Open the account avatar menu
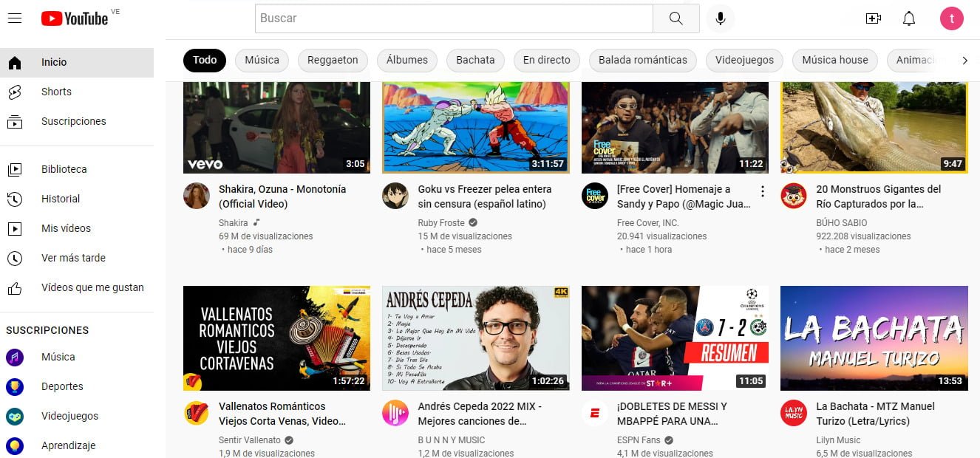This screenshot has height=458, width=980. [952, 18]
